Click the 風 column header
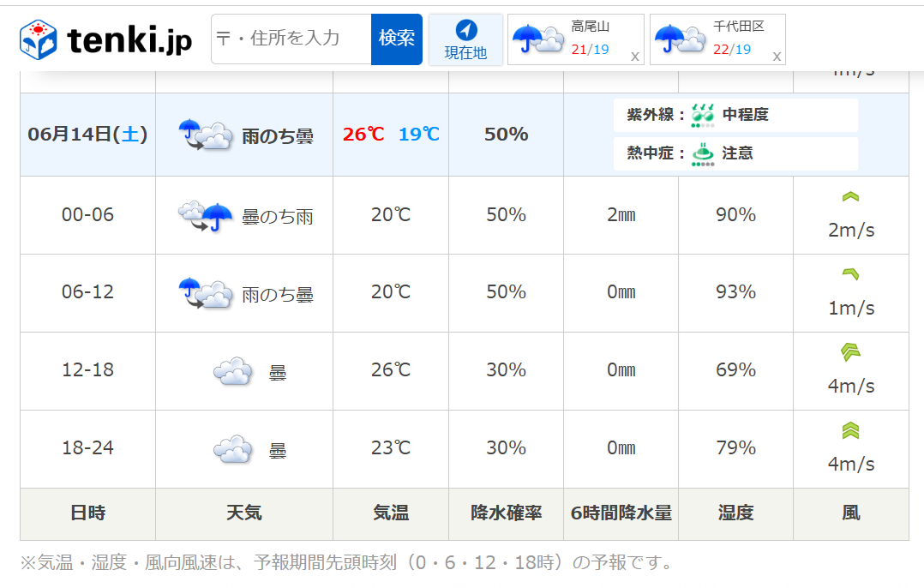This screenshot has height=588, width=924. [851, 513]
